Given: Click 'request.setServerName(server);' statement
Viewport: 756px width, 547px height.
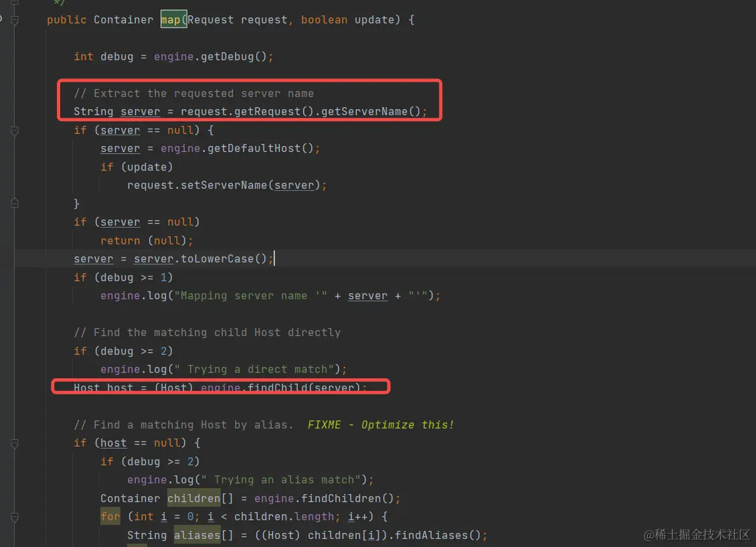Looking at the screenshot, I should coord(227,185).
